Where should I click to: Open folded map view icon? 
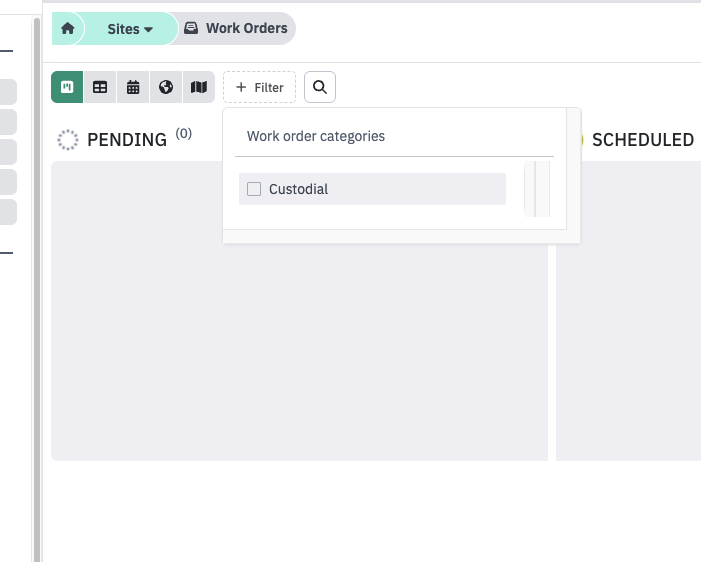pyautogui.click(x=199, y=87)
